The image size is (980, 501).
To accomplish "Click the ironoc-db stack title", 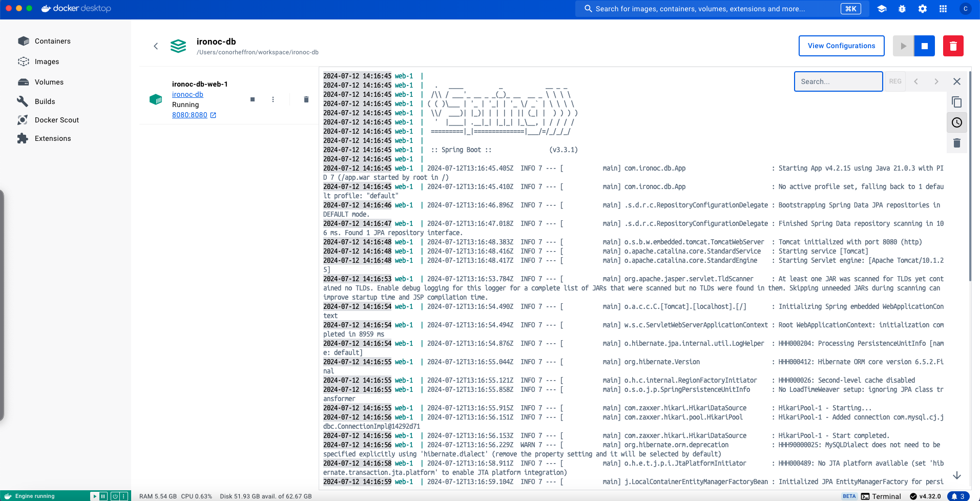I will coord(216,41).
